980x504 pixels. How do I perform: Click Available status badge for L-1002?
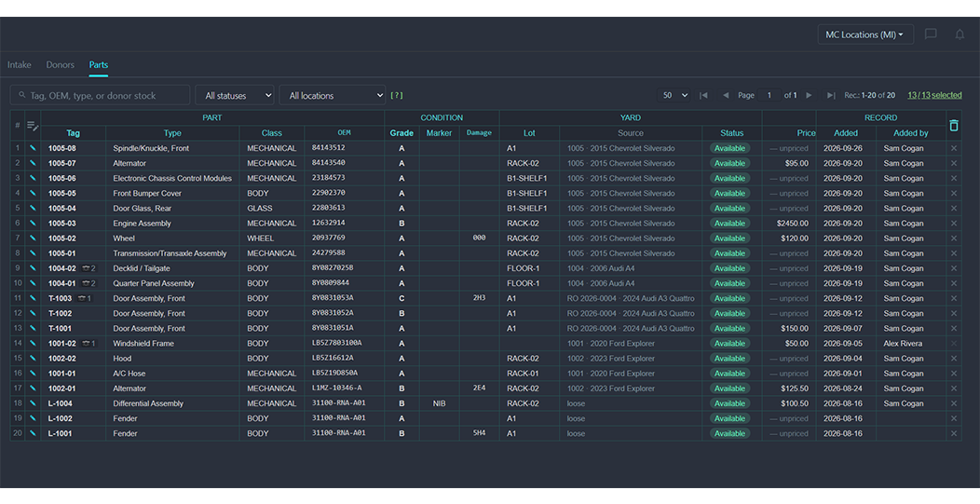pyautogui.click(x=729, y=418)
